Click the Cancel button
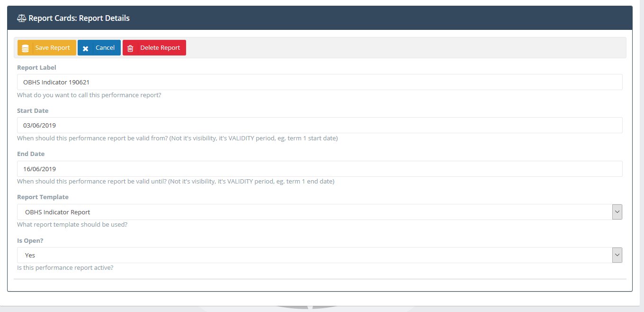 pyautogui.click(x=99, y=48)
